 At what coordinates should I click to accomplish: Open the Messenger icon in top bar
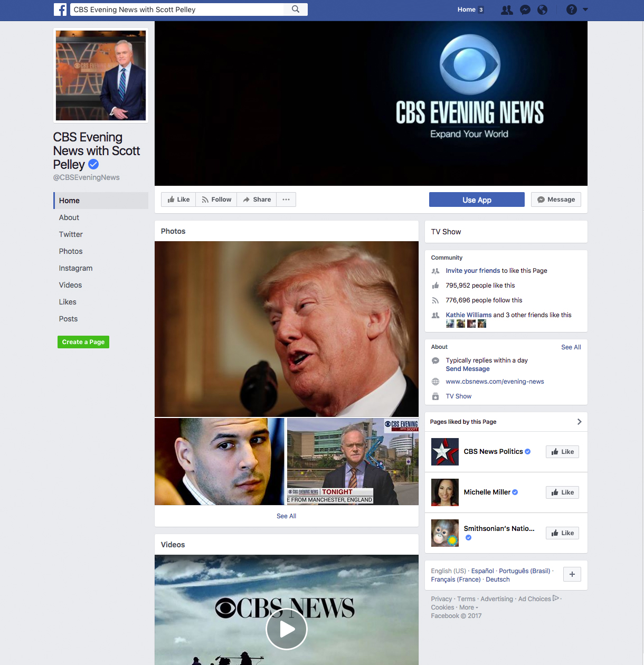525,9
